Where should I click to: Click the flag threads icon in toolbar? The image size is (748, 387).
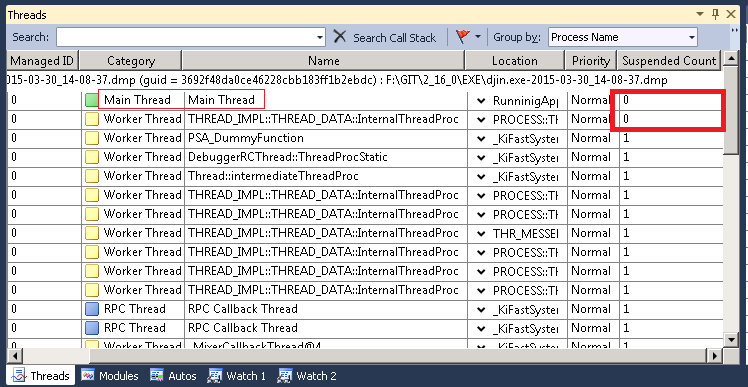[462, 37]
